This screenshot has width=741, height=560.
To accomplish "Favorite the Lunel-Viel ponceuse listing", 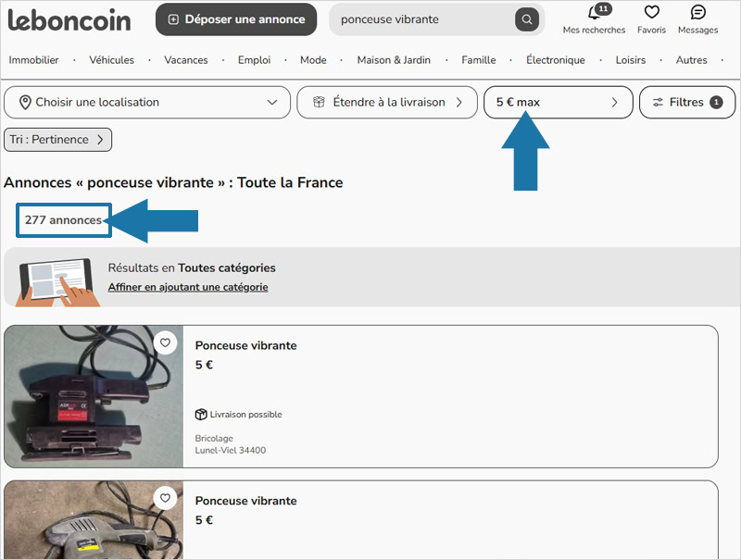I will point(165,342).
